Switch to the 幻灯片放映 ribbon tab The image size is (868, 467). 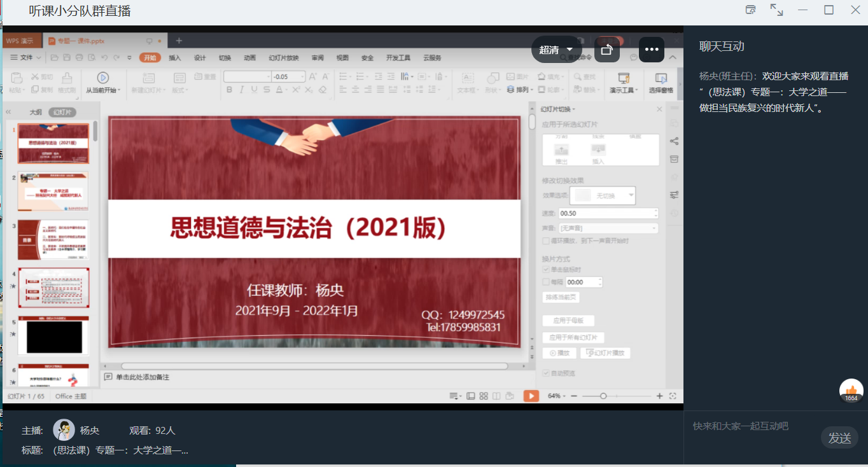pyautogui.click(x=283, y=58)
